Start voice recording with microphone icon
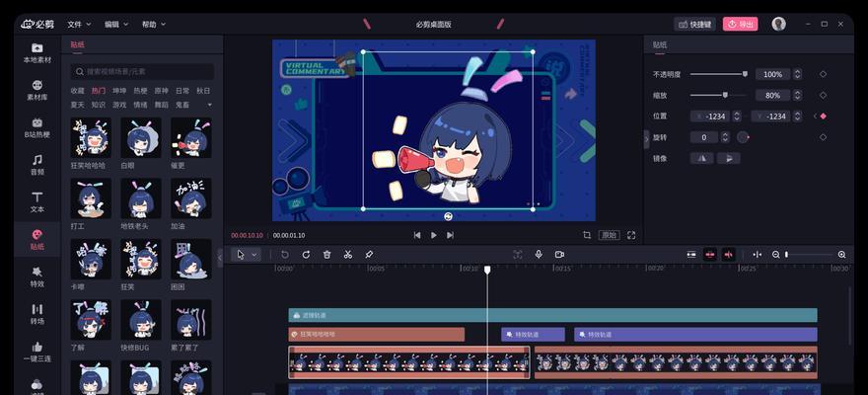Image resolution: width=868 pixels, height=395 pixels. click(x=539, y=255)
